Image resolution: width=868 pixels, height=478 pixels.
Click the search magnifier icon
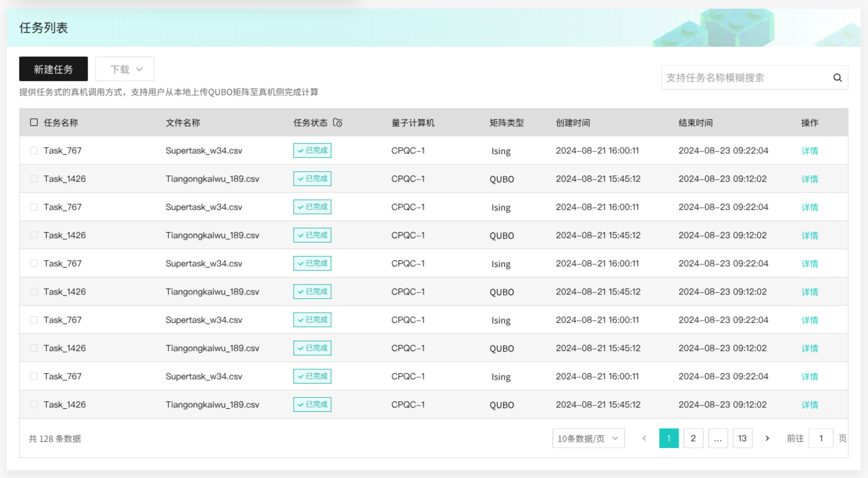tap(837, 78)
